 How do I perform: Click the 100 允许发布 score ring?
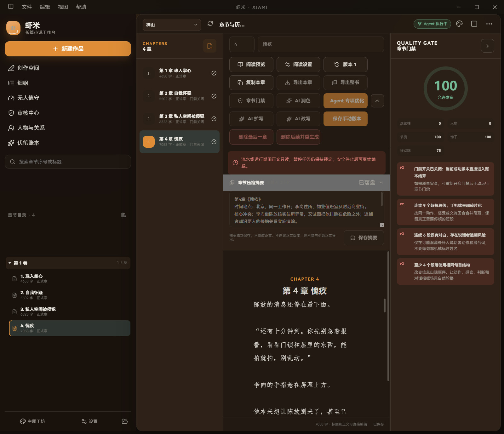[x=445, y=89]
